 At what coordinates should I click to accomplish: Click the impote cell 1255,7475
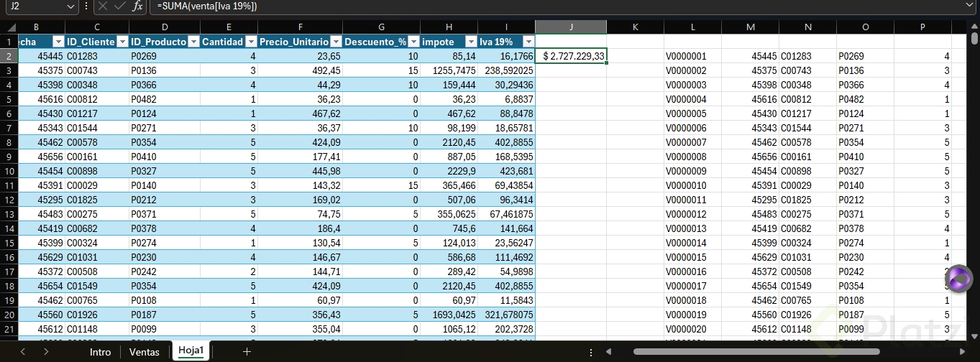[x=449, y=70]
